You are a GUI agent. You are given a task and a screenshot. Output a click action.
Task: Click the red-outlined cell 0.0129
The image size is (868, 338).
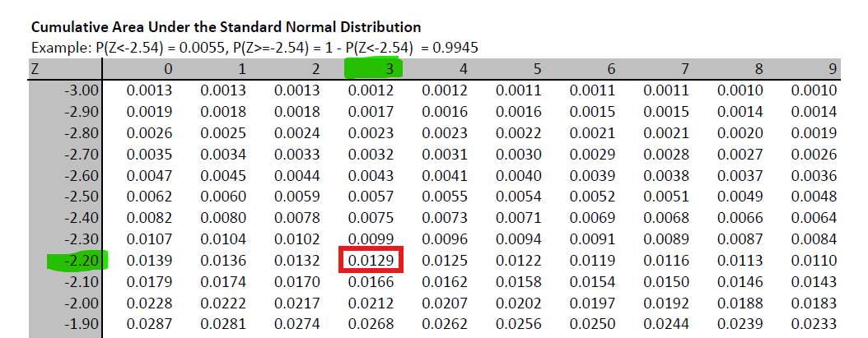coord(371,261)
